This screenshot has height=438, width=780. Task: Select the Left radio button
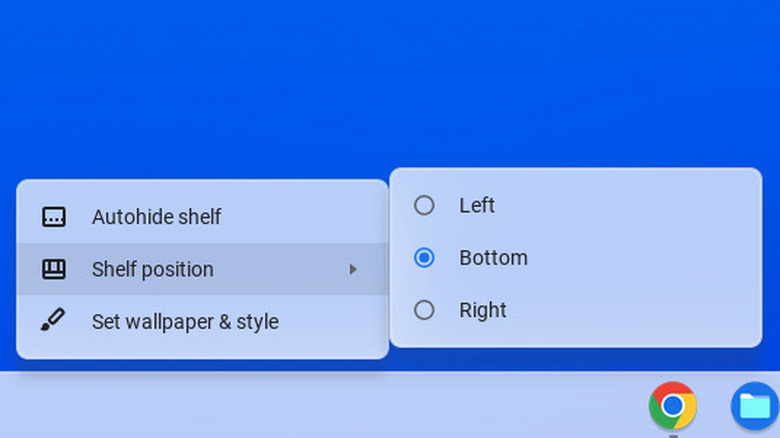click(x=424, y=205)
